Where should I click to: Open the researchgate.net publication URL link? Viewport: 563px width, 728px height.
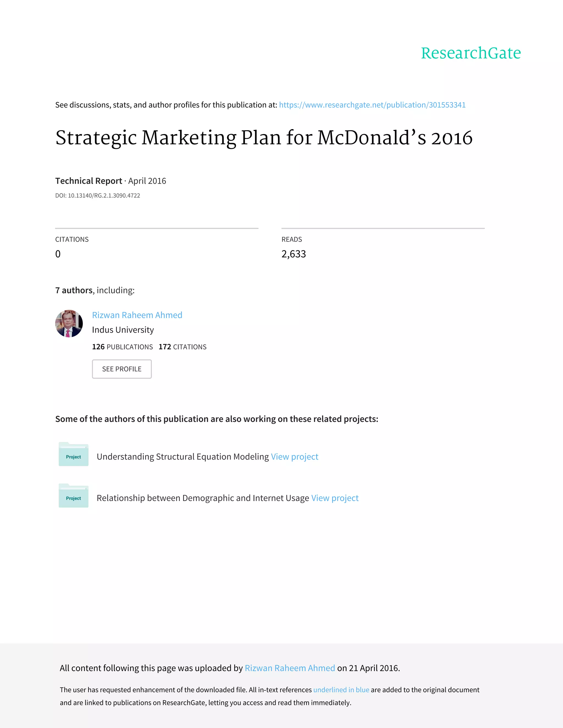pos(372,105)
